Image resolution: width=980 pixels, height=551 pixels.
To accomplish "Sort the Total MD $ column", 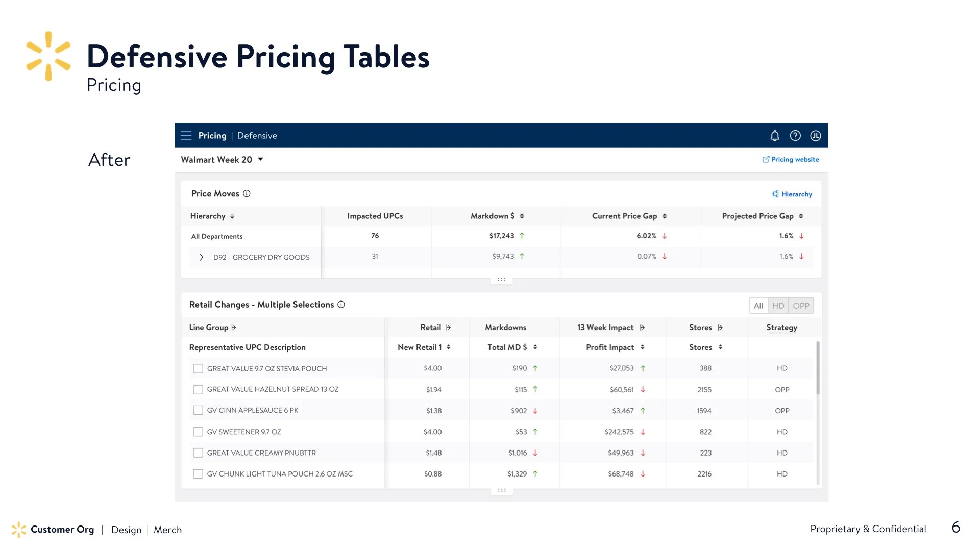I will click(535, 347).
